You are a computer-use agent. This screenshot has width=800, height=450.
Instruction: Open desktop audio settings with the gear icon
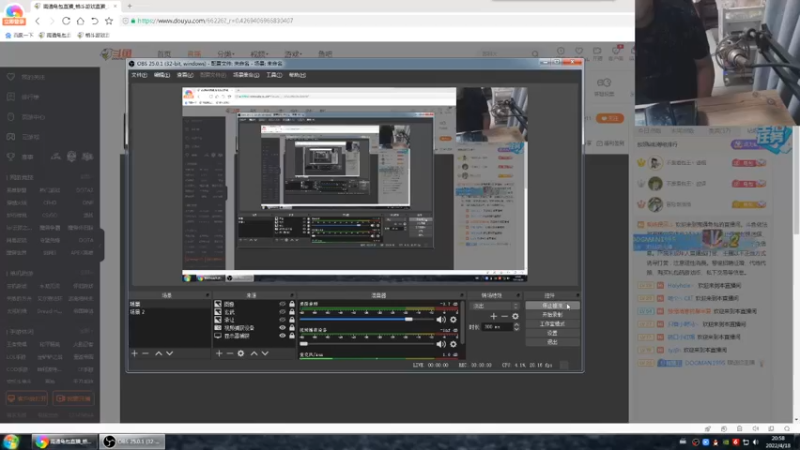[453, 319]
